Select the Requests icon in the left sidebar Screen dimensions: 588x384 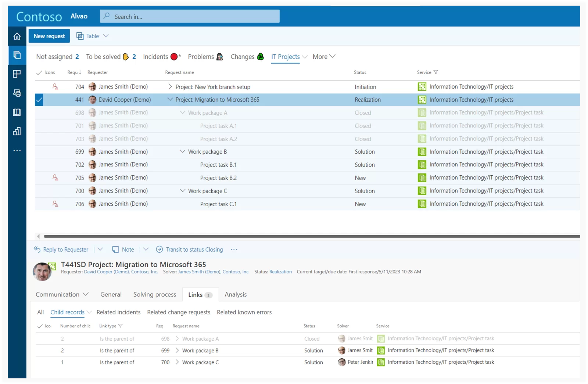pyautogui.click(x=17, y=55)
